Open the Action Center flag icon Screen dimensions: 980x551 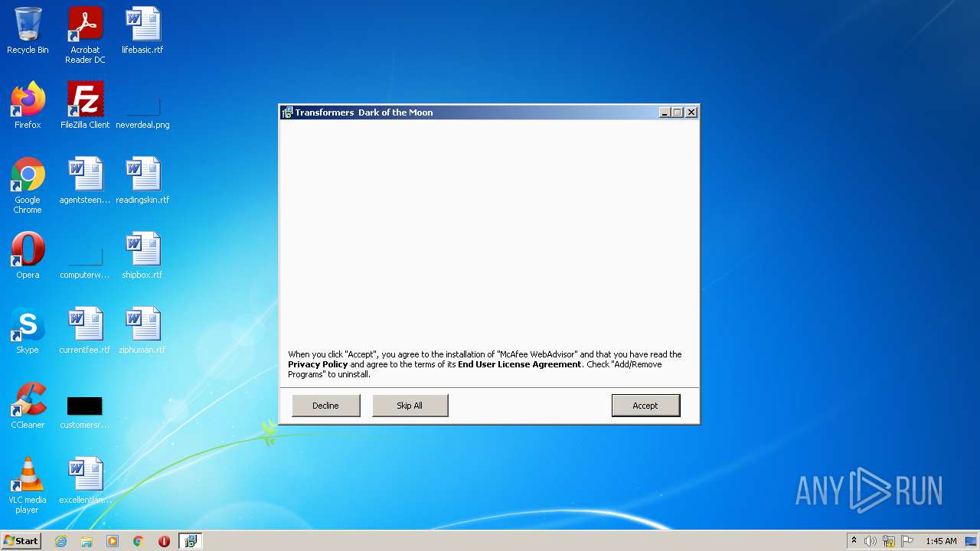906,541
